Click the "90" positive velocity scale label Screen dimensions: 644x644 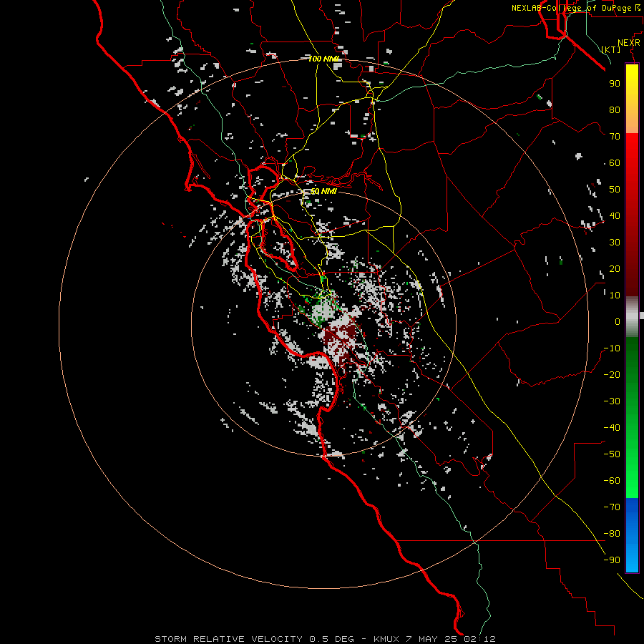615,84
